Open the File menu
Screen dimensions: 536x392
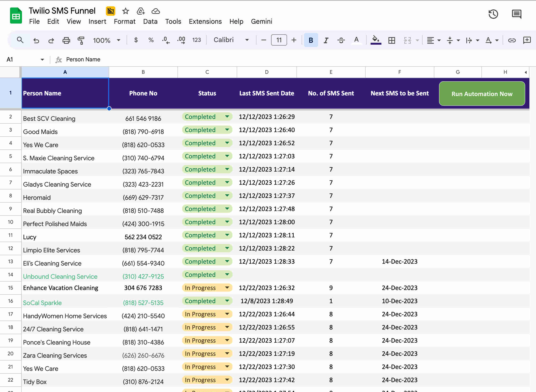tap(34, 21)
